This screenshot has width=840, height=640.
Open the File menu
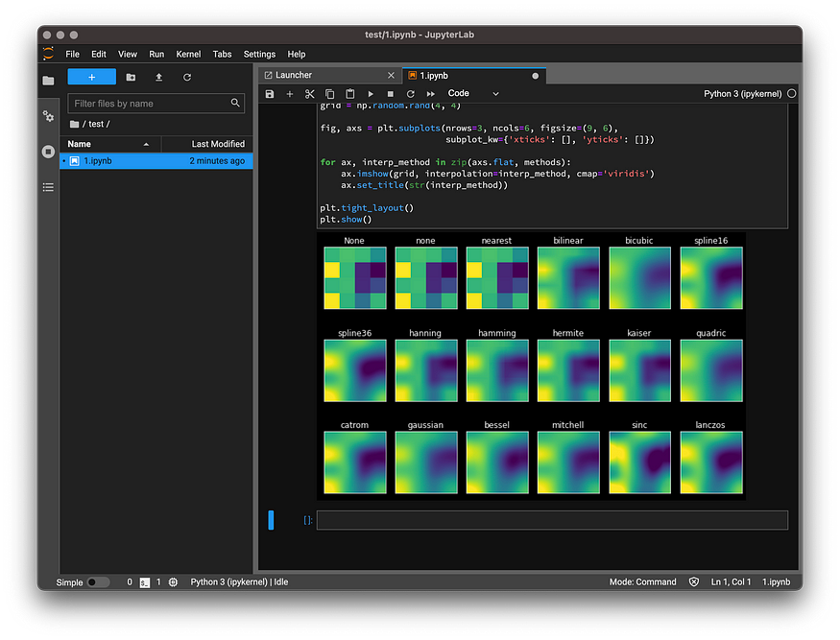(72, 54)
